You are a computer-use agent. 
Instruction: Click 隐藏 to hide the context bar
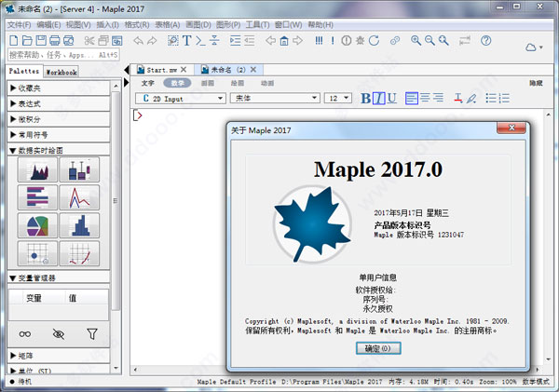click(536, 83)
